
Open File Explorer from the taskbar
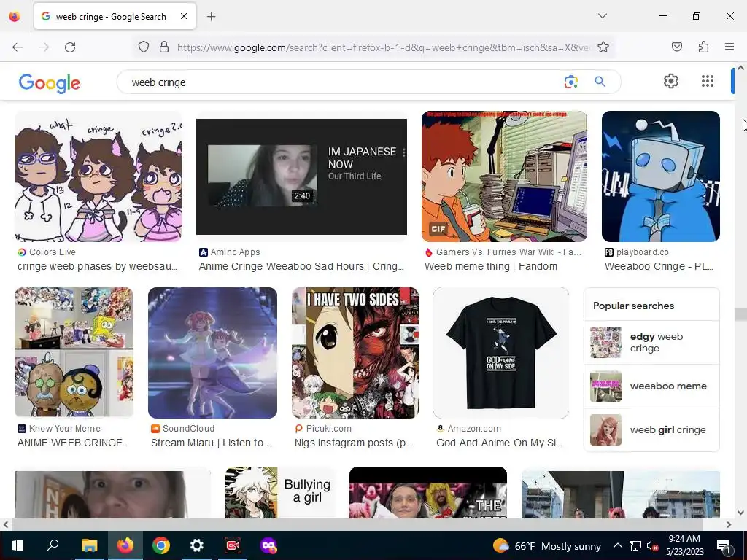(89, 545)
